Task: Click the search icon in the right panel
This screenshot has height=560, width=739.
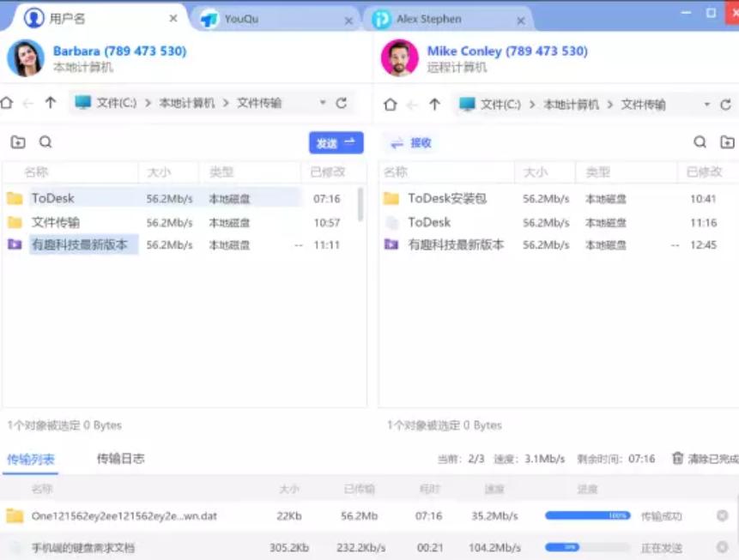Action: point(700,142)
